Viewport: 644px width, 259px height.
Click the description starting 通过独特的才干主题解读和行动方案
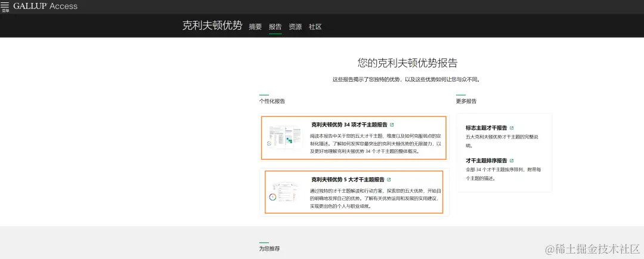pyautogui.click(x=376, y=199)
